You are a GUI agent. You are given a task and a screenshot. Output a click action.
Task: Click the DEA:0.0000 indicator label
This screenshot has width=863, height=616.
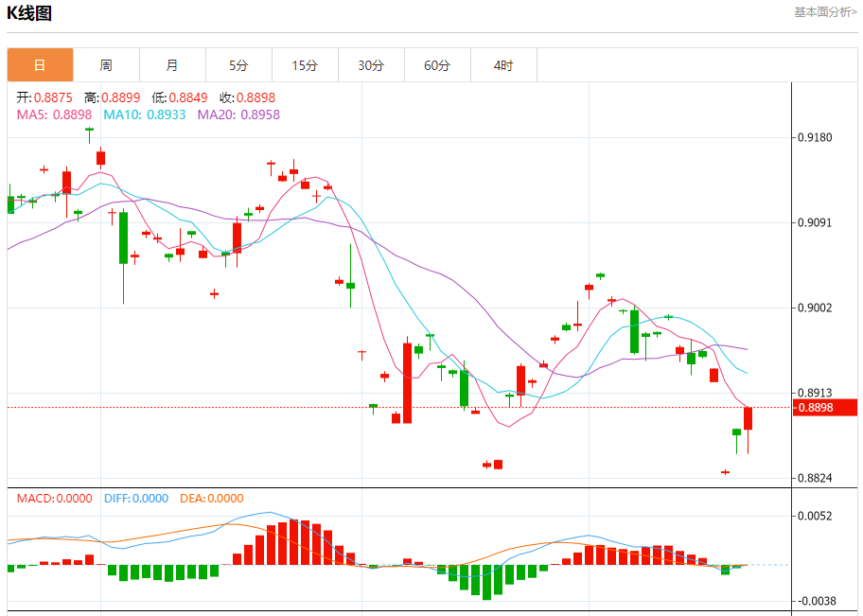click(212, 499)
